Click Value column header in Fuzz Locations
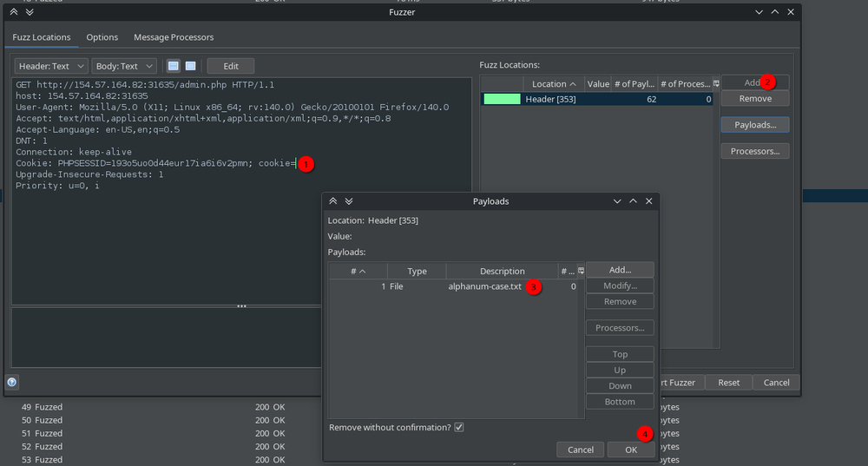 point(598,83)
